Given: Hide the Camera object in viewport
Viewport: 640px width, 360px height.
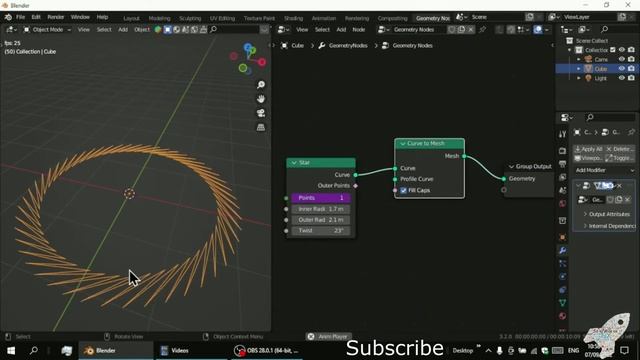Looking at the screenshot, I should tap(622, 59).
